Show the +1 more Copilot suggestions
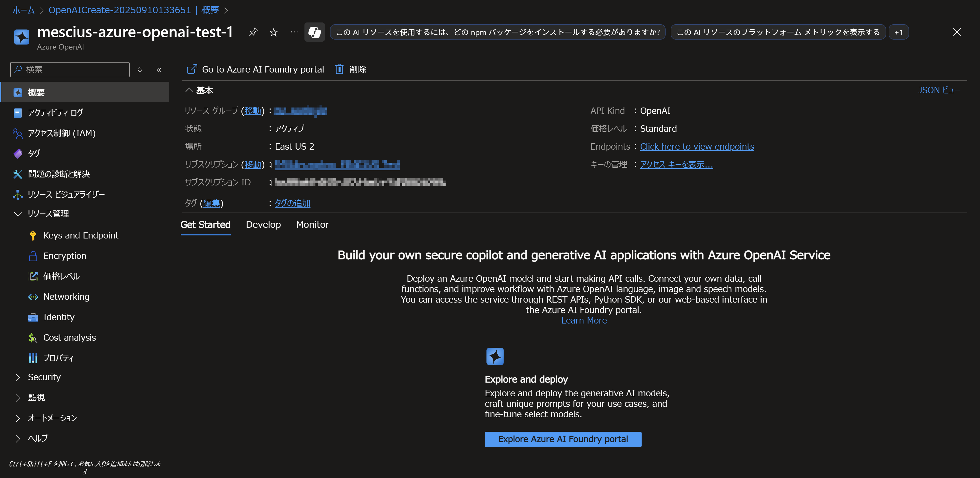The width and height of the screenshot is (980, 478). (899, 32)
